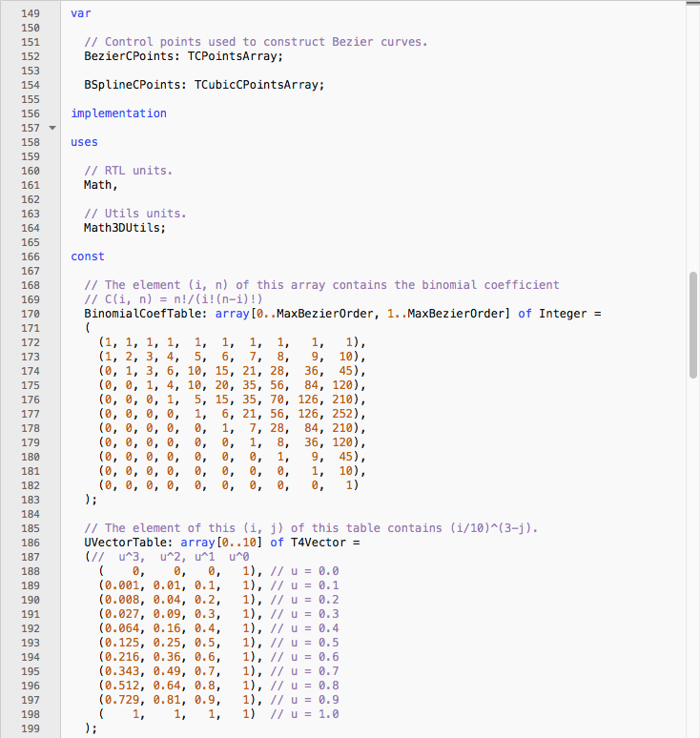This screenshot has height=738, width=700.
Task: Click the TCubicCPointsArray type name
Action: point(258,85)
